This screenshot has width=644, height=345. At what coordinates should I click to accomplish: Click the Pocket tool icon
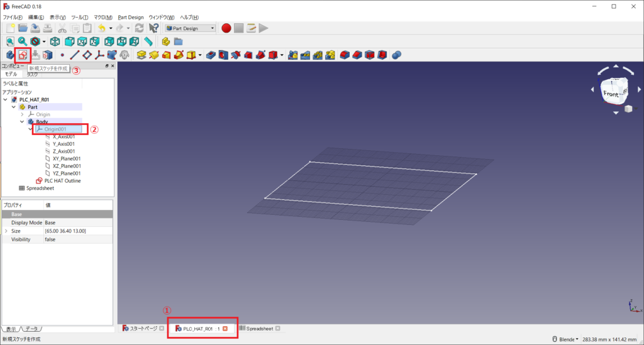211,55
